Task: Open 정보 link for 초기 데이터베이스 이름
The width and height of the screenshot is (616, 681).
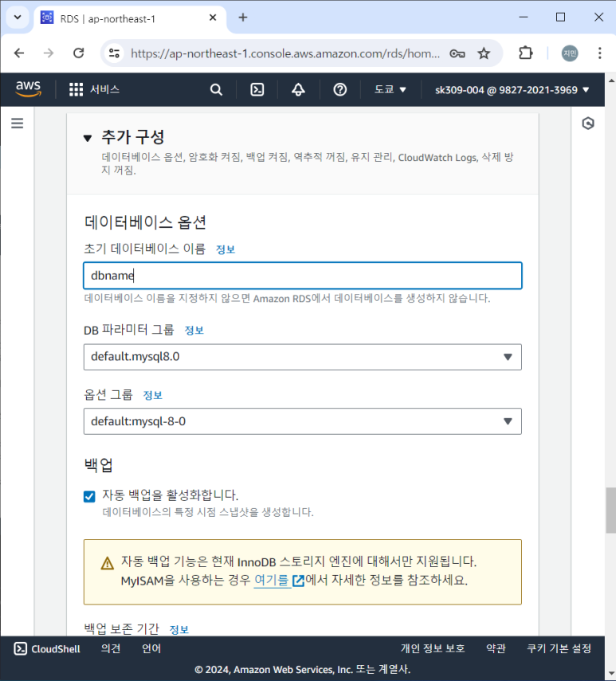Action: 225,250
